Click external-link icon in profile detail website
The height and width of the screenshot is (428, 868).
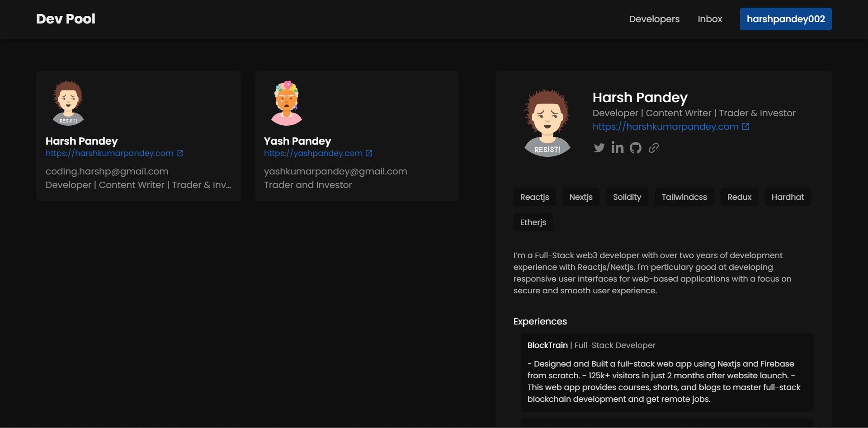point(745,127)
